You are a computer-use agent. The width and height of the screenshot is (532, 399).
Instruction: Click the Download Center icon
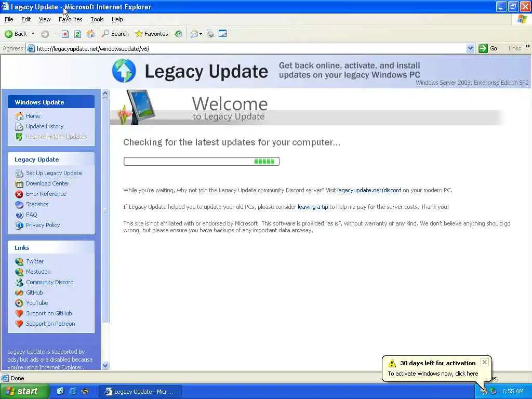pos(19,183)
